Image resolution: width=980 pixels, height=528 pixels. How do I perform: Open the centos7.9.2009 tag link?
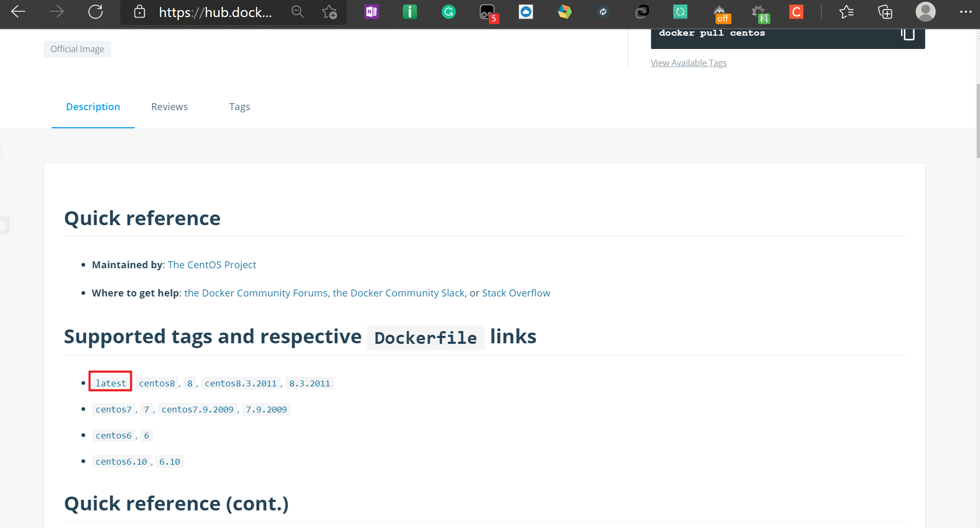click(x=197, y=409)
